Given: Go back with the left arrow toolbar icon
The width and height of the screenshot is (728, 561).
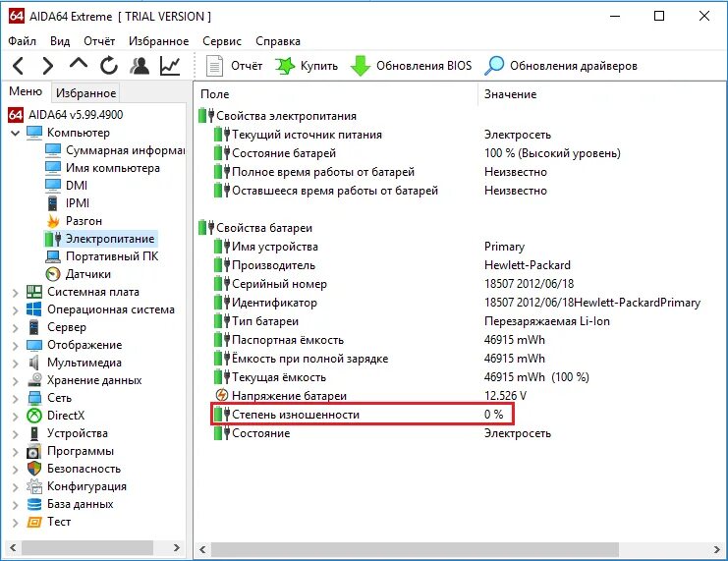Looking at the screenshot, I should tap(18, 66).
